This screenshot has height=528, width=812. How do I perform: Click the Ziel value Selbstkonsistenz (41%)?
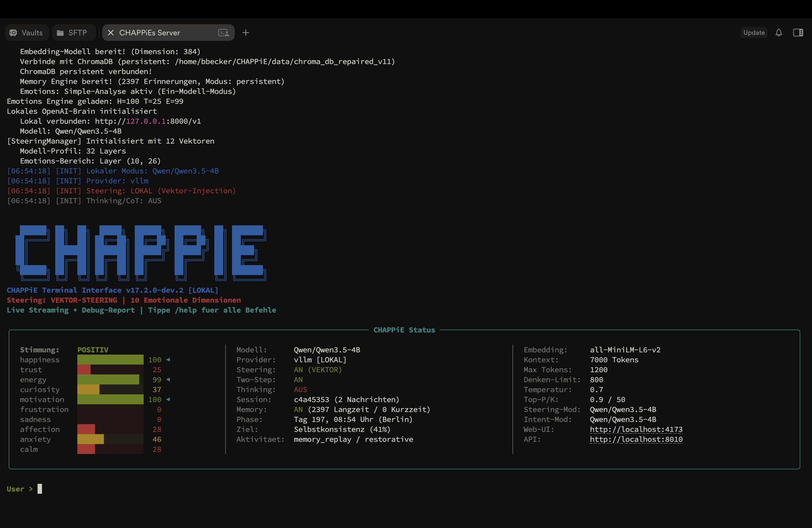(x=342, y=429)
